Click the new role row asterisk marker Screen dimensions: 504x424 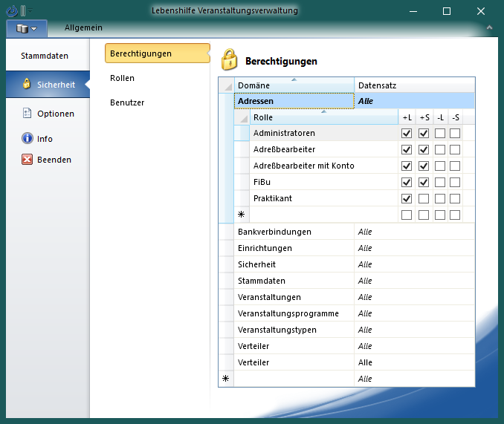coord(242,215)
